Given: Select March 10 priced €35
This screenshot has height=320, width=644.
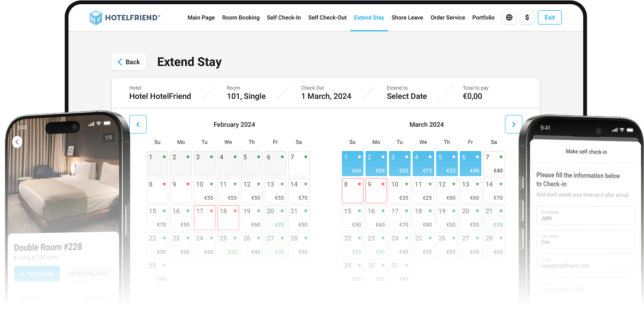Looking at the screenshot, I should [399, 191].
